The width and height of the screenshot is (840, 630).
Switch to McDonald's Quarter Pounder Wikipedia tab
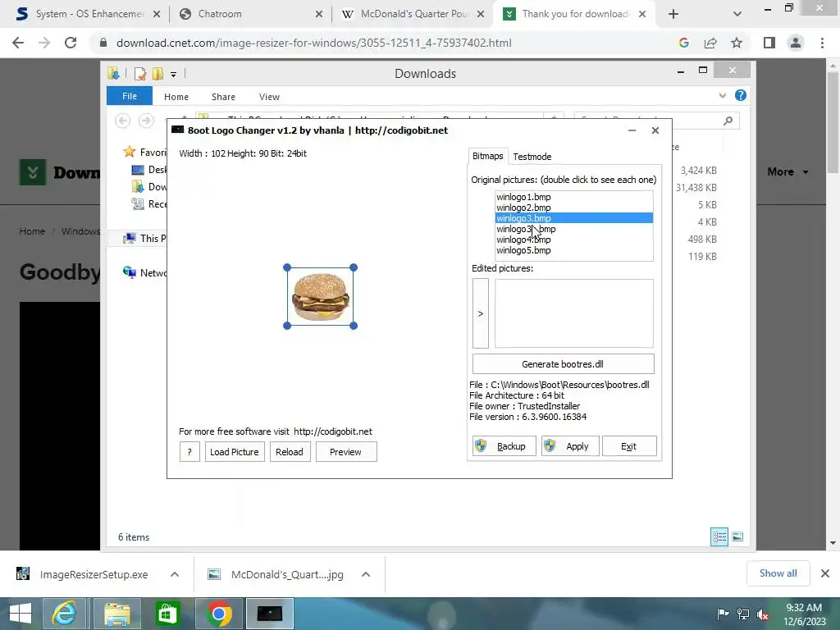[x=413, y=14]
